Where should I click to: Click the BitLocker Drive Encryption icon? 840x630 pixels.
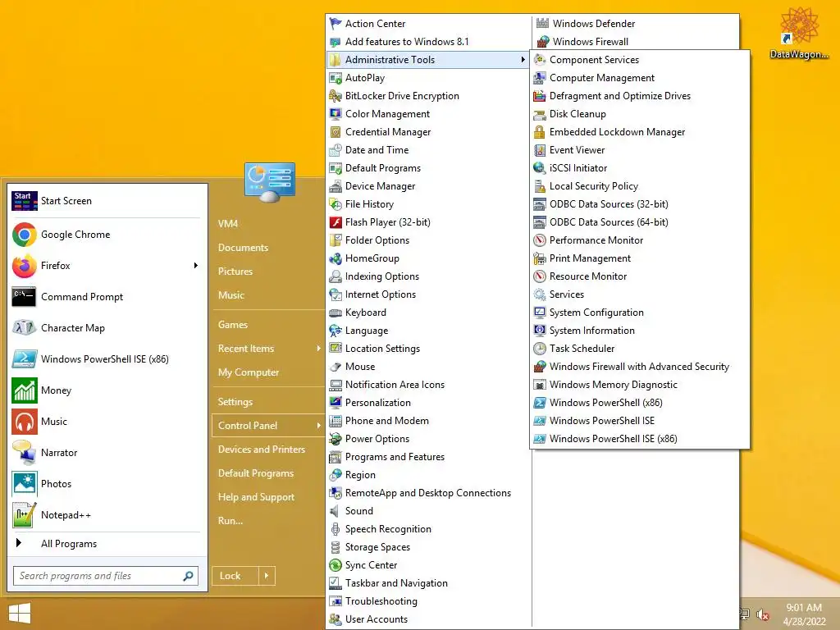click(336, 96)
